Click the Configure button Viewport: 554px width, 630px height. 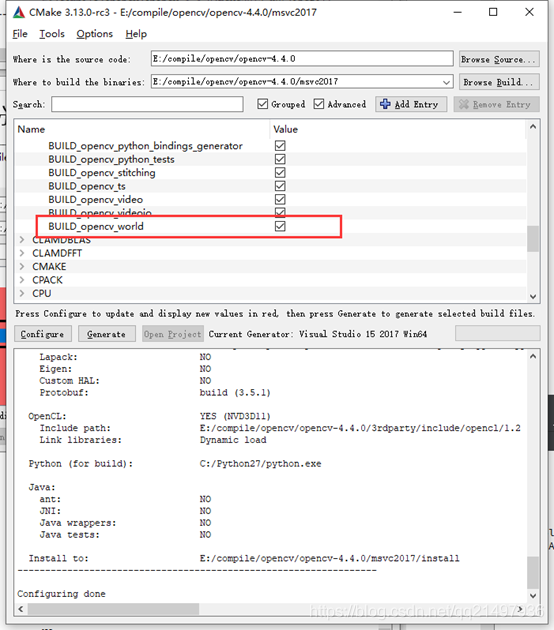(43, 334)
